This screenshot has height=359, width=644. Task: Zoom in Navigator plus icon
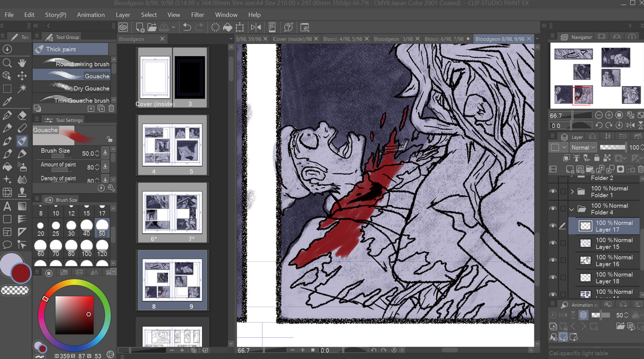click(x=609, y=115)
